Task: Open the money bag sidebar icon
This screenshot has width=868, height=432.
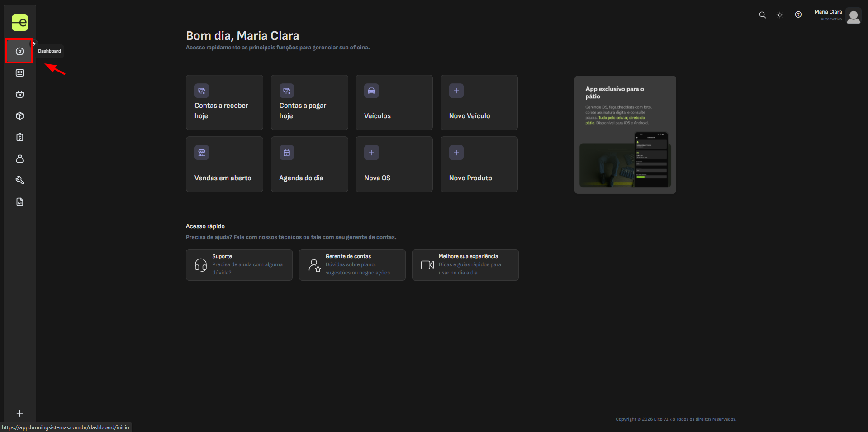Action: (x=20, y=159)
